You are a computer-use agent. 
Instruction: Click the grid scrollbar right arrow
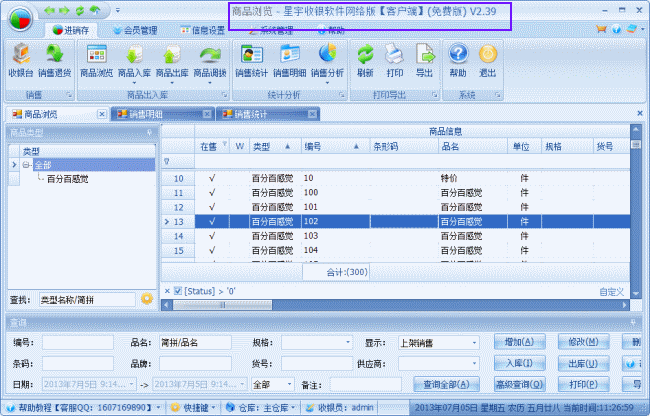tap(625, 305)
